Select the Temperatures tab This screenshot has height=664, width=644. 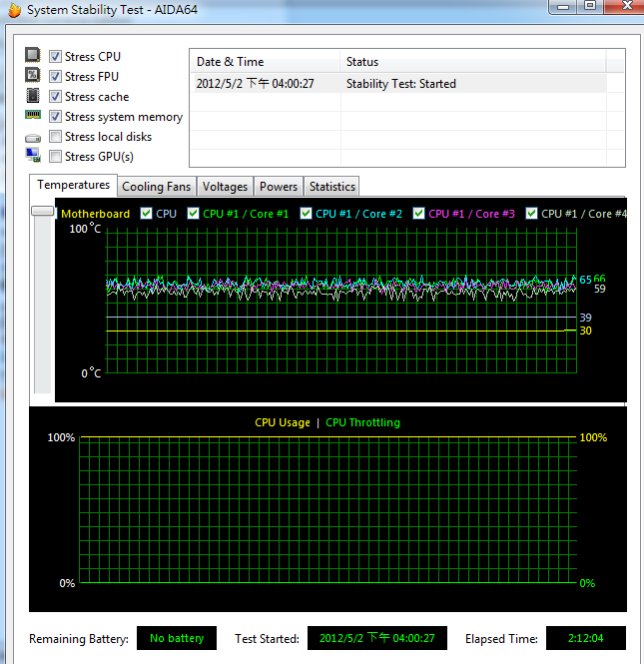[x=73, y=185]
